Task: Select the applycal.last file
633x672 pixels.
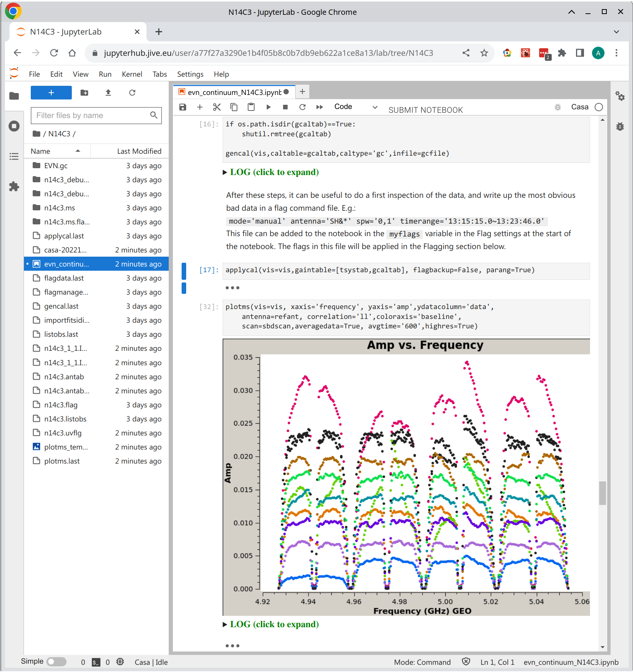Action: (x=96, y=236)
